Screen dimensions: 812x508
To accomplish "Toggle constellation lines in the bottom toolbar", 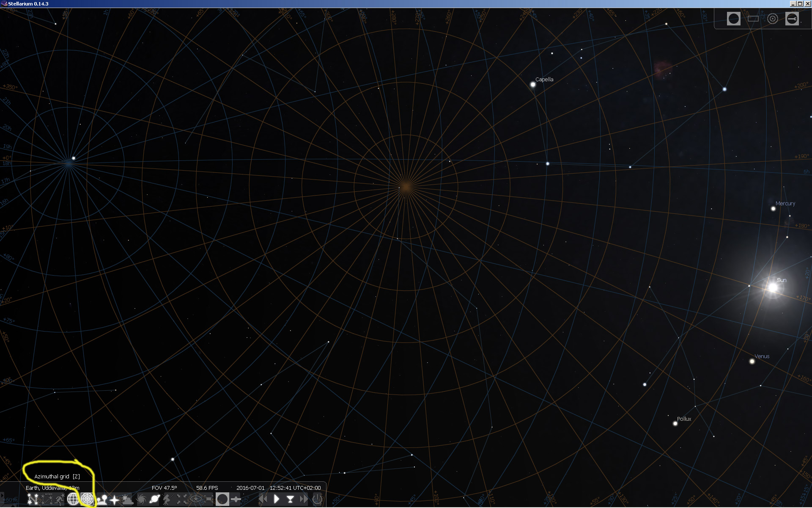I will 33,499.
